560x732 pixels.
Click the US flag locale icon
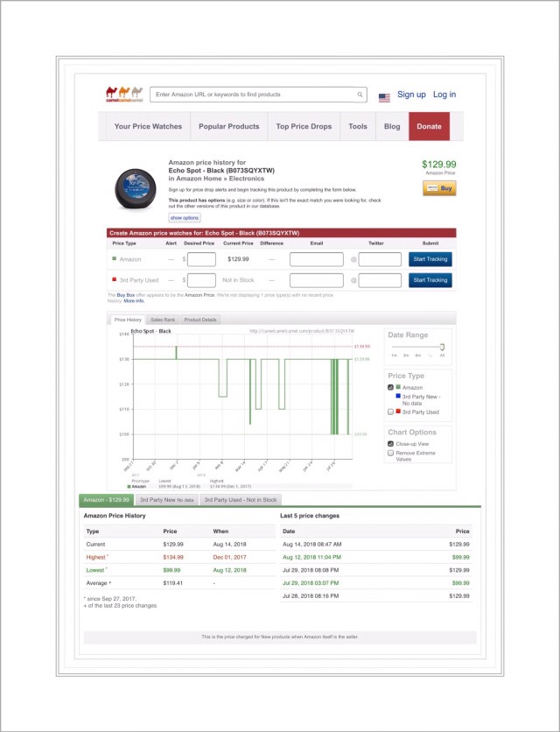[x=384, y=97]
